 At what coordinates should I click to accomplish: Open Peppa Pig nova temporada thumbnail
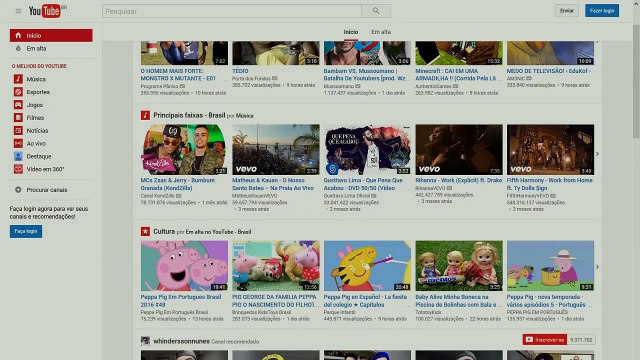pos(550,266)
